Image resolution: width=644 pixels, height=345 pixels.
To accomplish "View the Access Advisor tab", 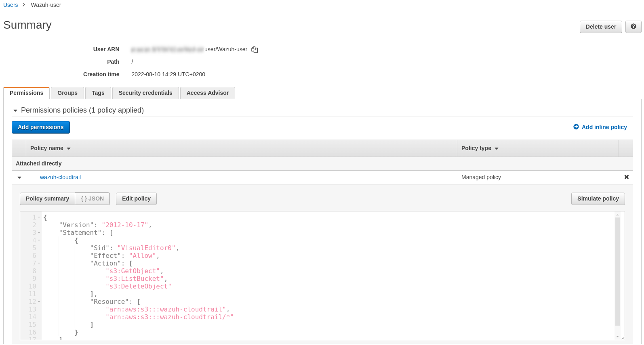I will click(x=208, y=93).
